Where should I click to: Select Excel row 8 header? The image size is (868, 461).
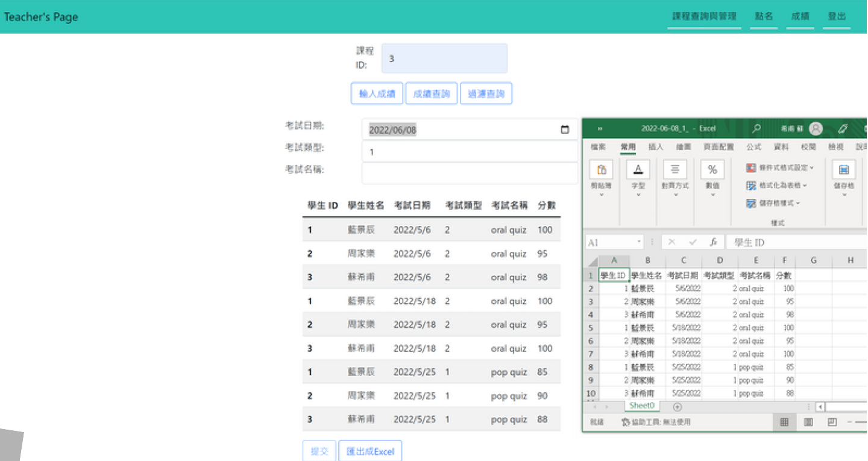[x=591, y=367]
